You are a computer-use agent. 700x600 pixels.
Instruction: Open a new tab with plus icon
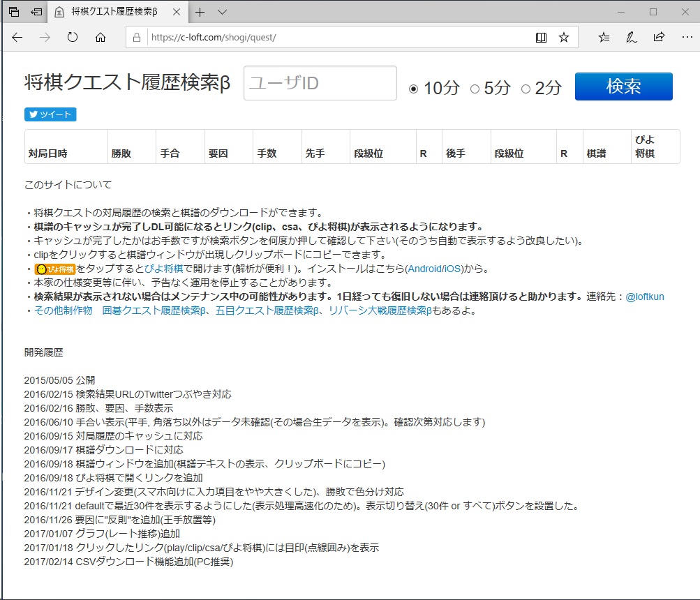point(200,12)
